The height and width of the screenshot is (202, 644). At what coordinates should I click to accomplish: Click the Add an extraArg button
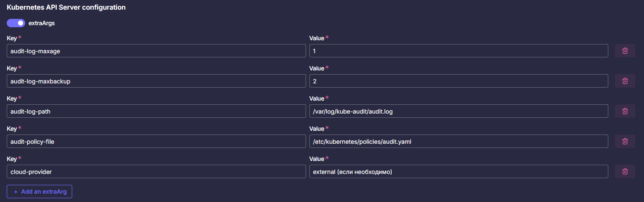(x=39, y=192)
